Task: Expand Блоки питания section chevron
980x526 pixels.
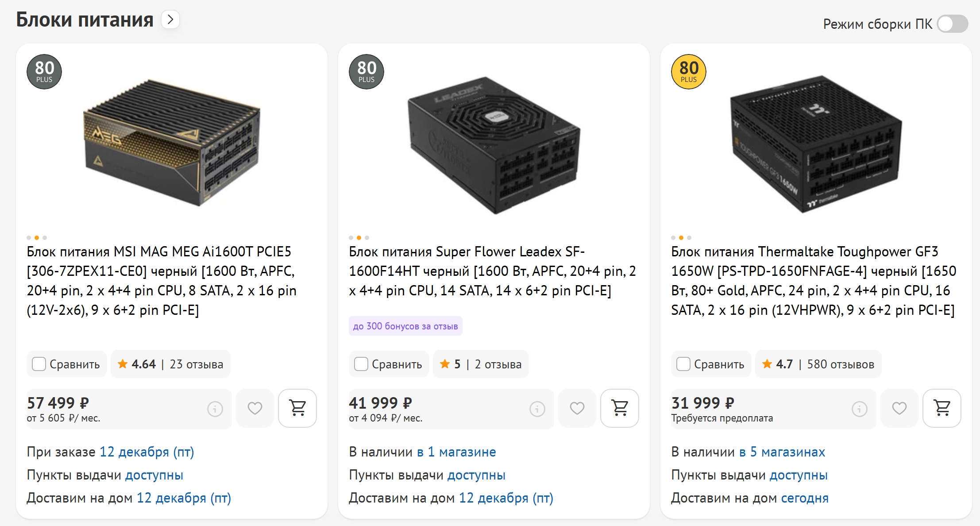Action: (x=170, y=19)
